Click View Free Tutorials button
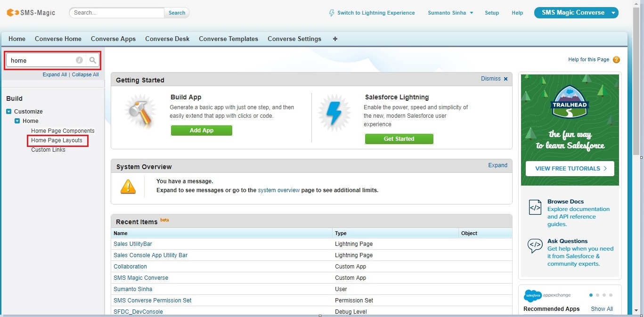644x317 pixels. [570, 168]
